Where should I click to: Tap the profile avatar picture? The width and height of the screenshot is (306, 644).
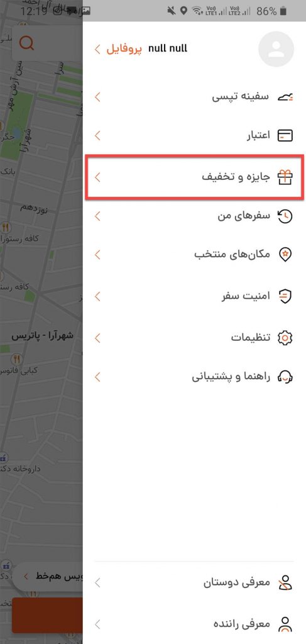276,49
